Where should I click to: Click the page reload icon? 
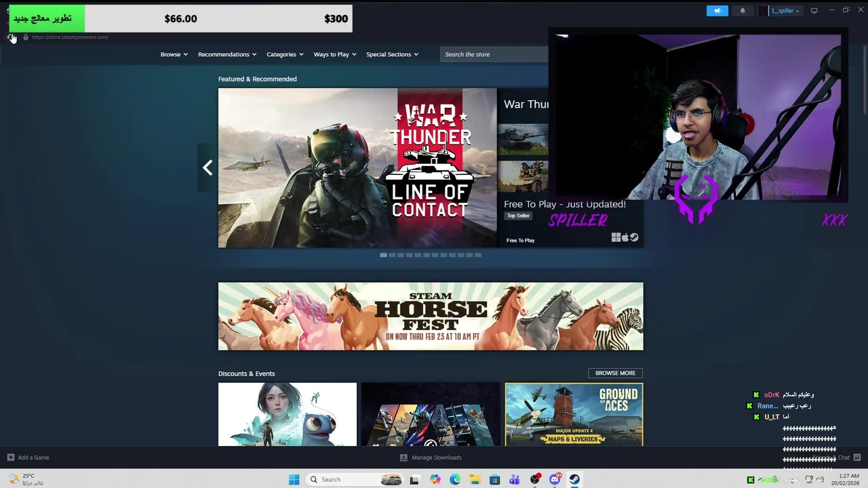[x=11, y=37]
